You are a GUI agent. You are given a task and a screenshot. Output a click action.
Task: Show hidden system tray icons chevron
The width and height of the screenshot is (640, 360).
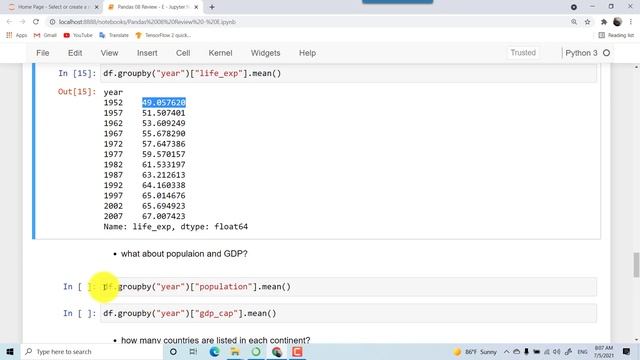pos(507,351)
